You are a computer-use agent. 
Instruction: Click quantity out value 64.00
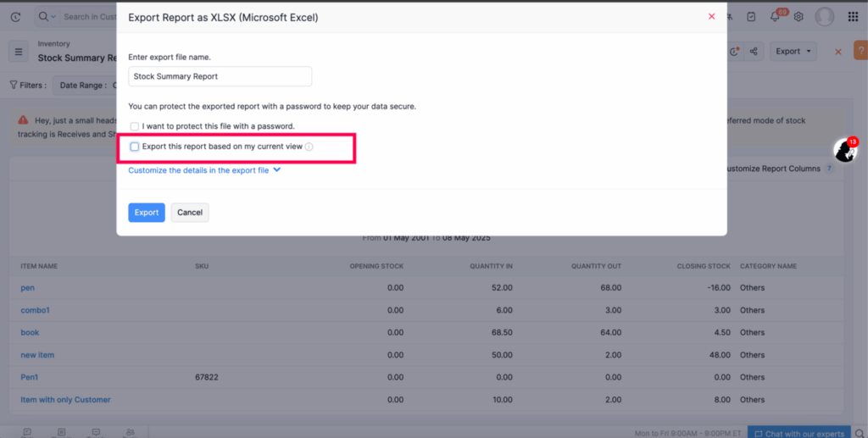pos(610,332)
